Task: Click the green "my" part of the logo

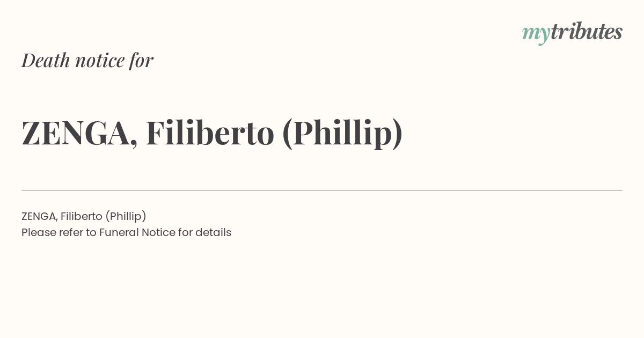Action: click(x=536, y=34)
